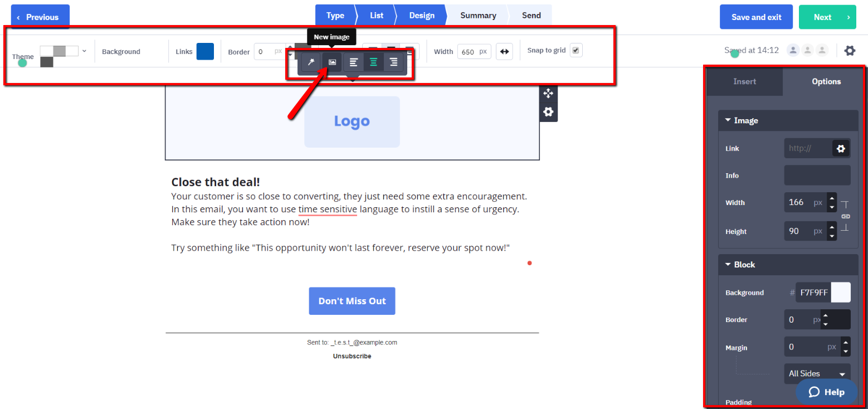Open the All Sides margin dropdown
Screen dimensions: 868x409
817,373
